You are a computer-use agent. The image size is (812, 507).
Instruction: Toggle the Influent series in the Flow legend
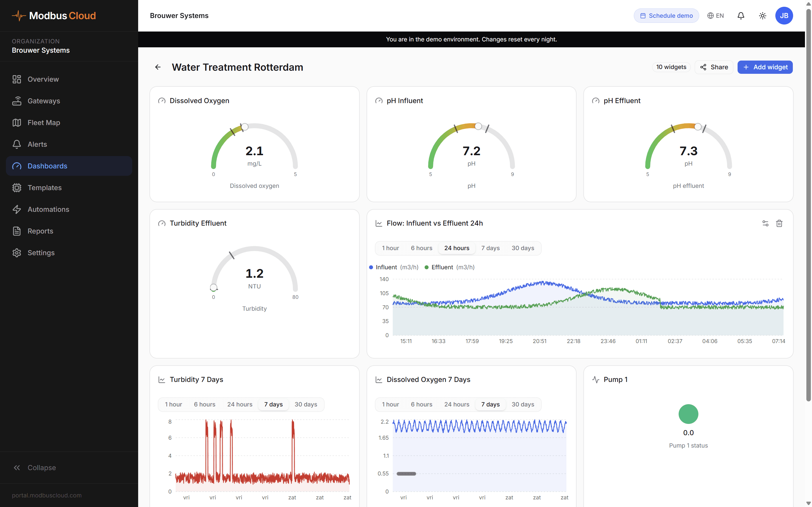pos(394,267)
